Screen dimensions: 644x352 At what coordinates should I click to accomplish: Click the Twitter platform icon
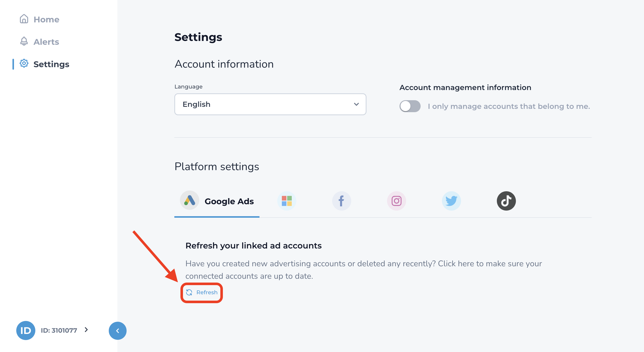pos(450,201)
